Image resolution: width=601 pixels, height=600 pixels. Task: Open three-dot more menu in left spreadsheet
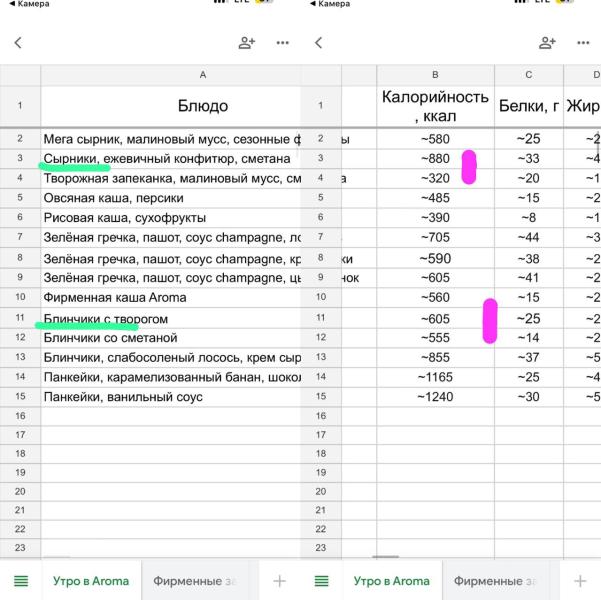click(x=282, y=43)
